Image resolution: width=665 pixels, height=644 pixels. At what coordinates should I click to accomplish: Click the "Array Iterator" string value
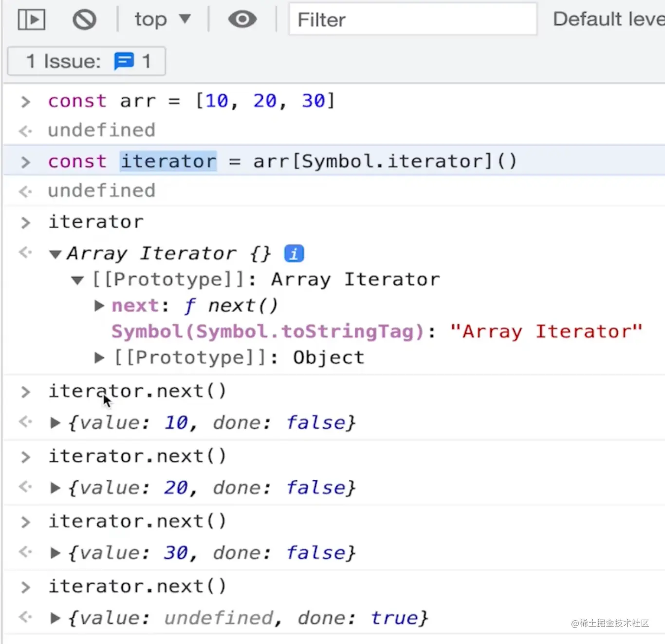(x=546, y=332)
